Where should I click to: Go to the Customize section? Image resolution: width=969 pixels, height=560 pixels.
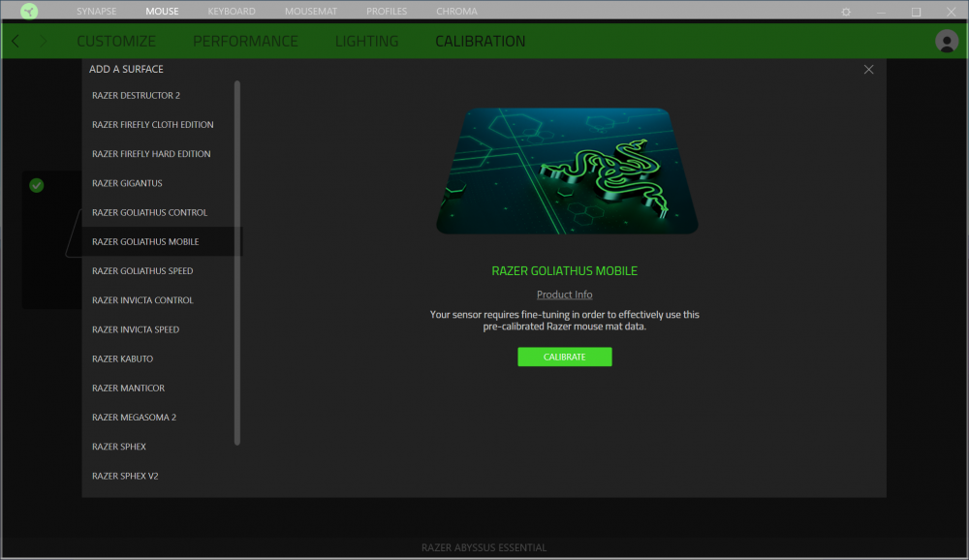coord(116,42)
